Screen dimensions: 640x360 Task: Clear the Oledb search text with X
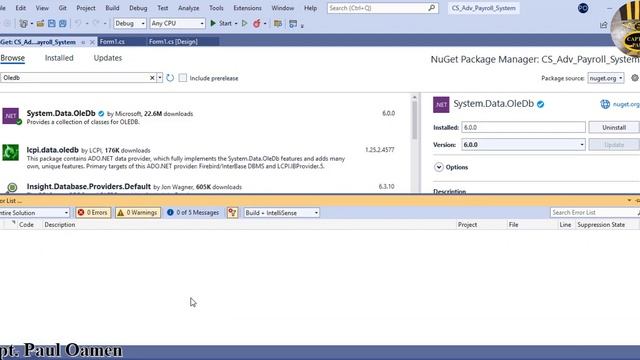coord(152,78)
